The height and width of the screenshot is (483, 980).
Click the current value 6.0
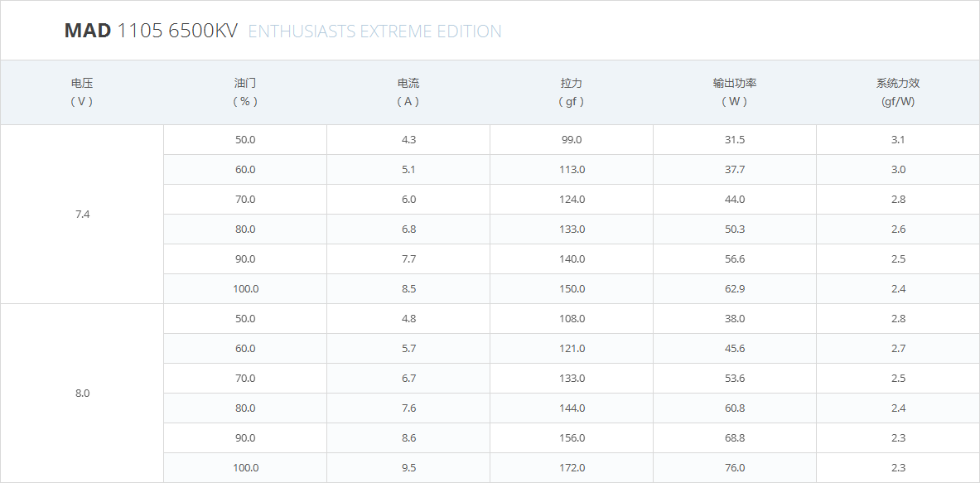click(408, 200)
